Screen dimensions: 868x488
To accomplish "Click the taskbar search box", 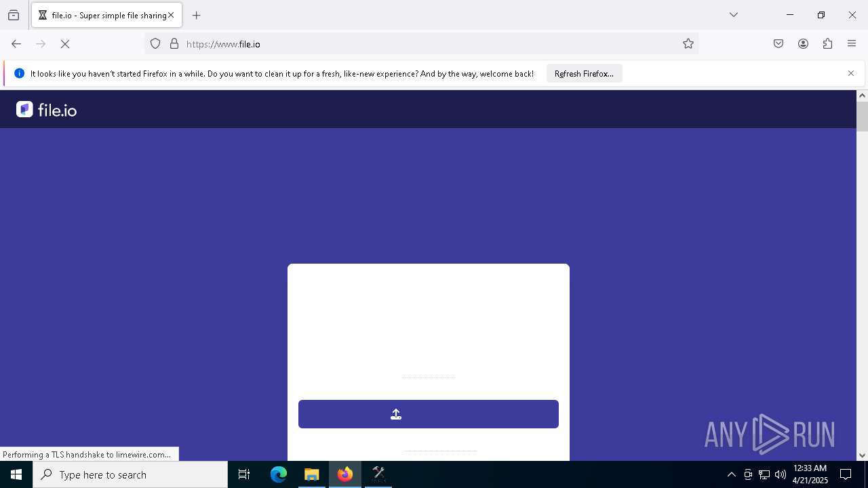I will pos(130,474).
